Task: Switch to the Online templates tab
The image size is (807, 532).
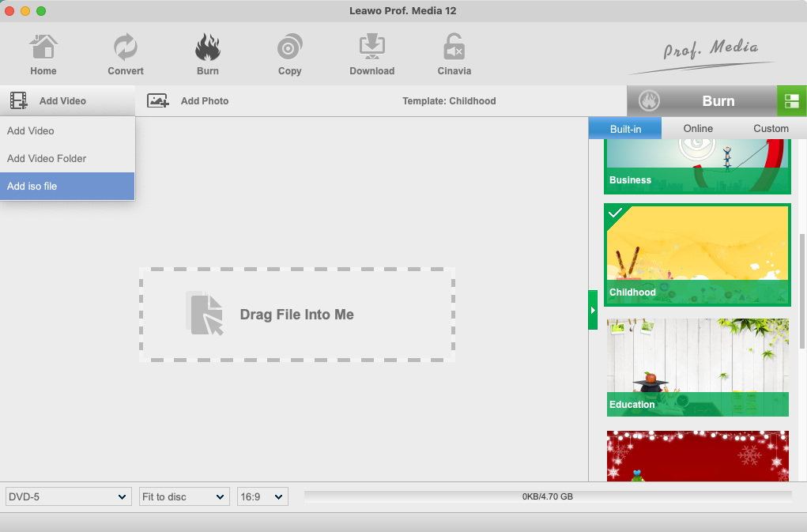Action: [698, 128]
